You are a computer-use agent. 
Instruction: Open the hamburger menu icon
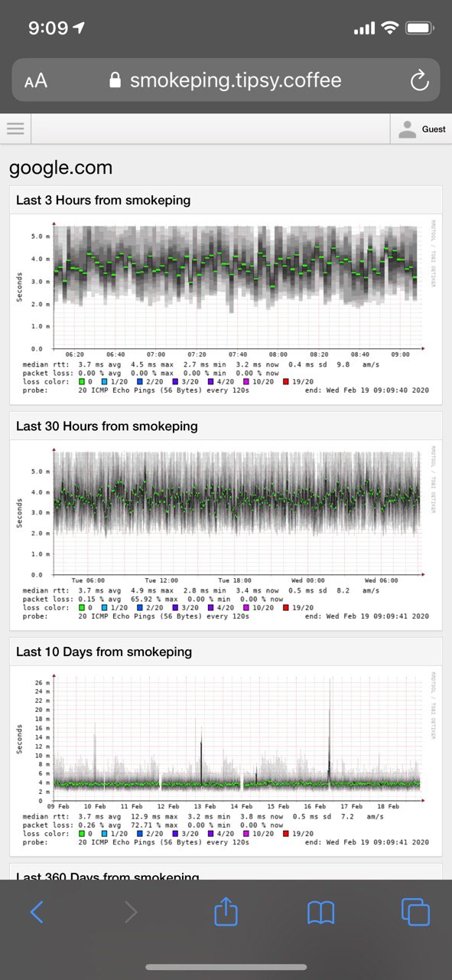(15, 129)
